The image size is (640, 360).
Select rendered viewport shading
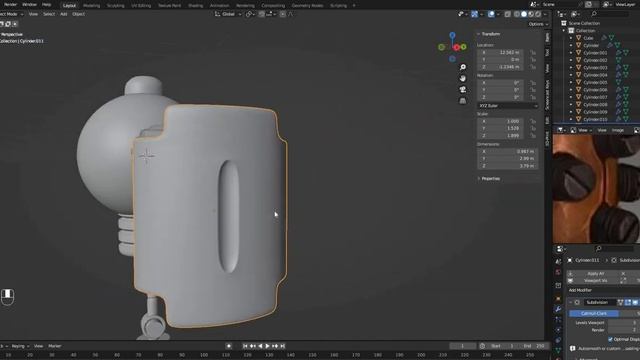538,14
